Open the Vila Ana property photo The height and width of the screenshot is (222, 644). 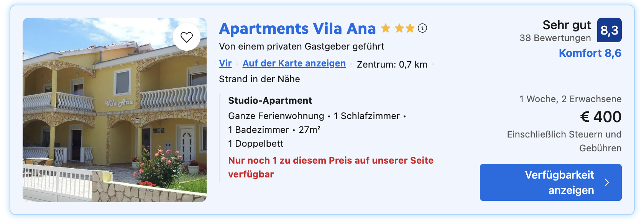[115, 110]
